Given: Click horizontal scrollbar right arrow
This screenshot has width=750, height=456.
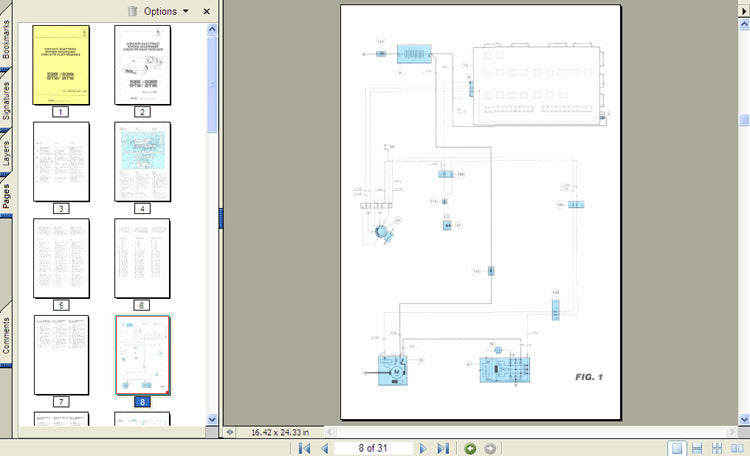Looking at the screenshot, I should coord(731,432).
